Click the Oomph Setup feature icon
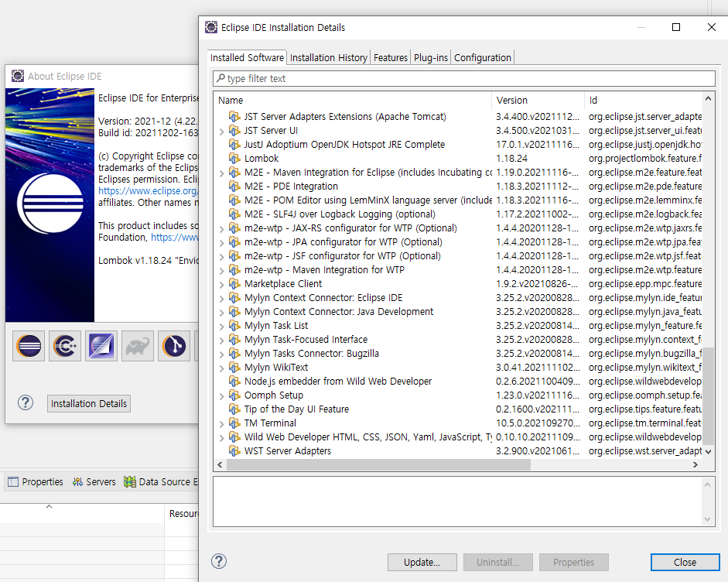The width and height of the screenshot is (728, 582). pyautogui.click(x=234, y=395)
